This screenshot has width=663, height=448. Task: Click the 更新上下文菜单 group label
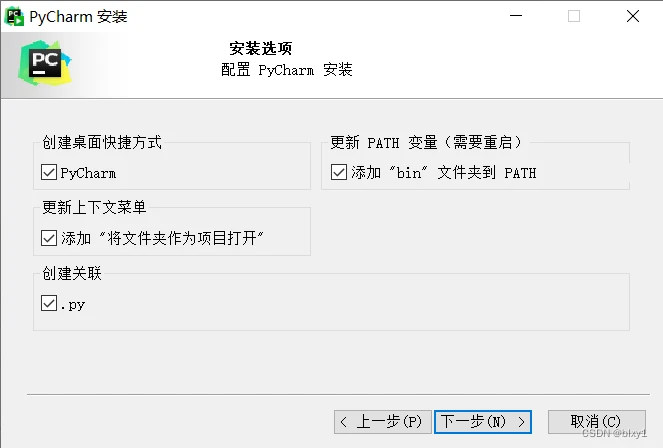point(94,207)
